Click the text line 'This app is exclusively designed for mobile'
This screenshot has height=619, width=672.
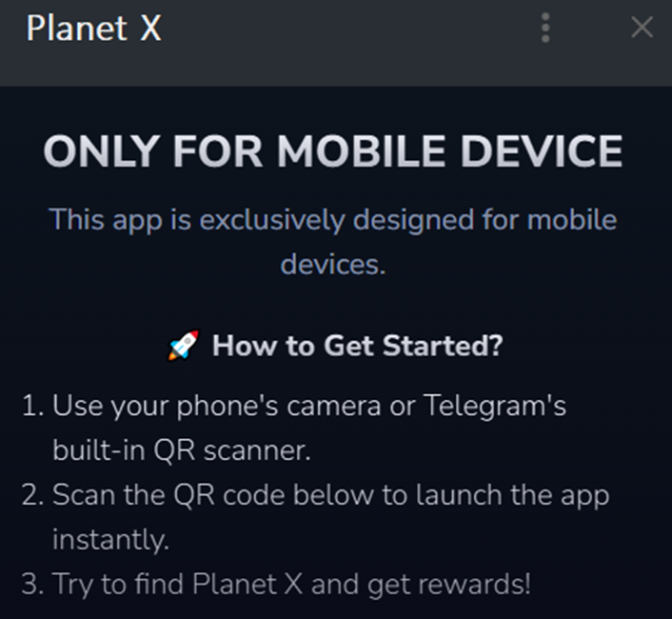pos(333,220)
